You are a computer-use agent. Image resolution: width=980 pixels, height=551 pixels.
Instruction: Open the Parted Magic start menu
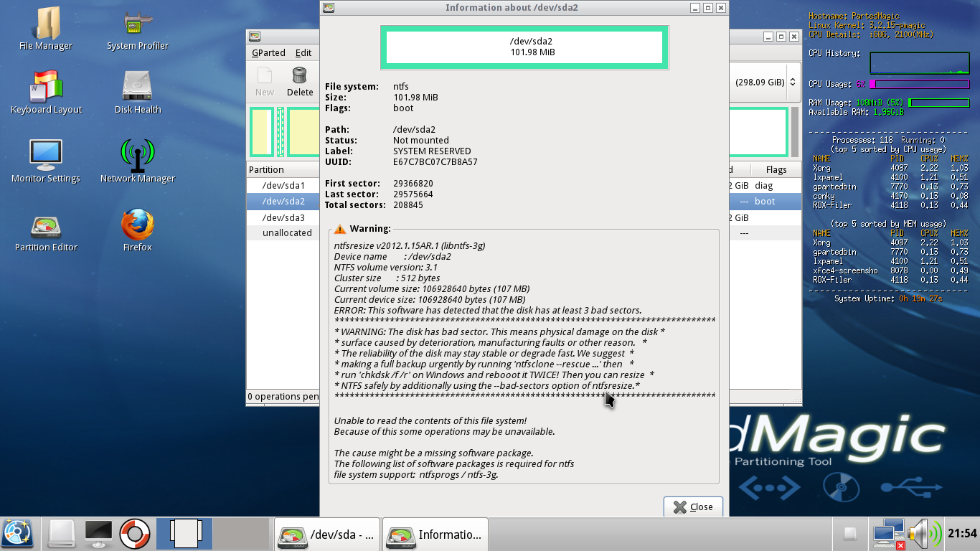(17, 534)
